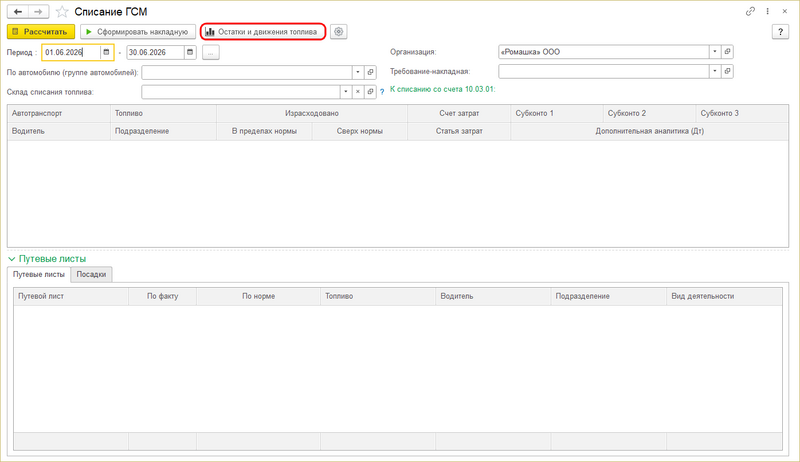Viewport: 800px width, 462px height.
Task: Click the Израсходовано column header
Action: (x=312, y=113)
